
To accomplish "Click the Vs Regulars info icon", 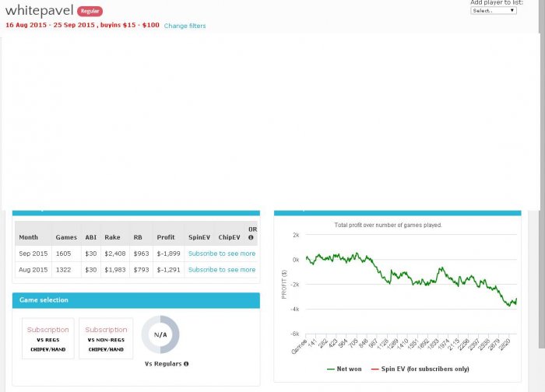I will pos(186,364).
